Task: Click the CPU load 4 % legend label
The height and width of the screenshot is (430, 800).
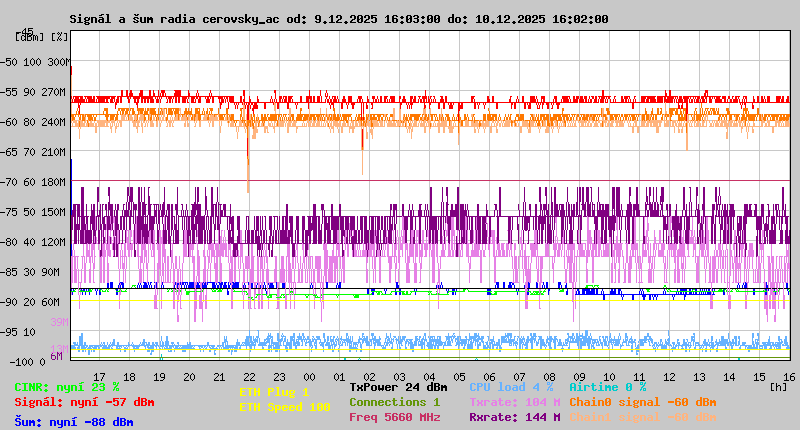Action: pyautogui.click(x=511, y=386)
